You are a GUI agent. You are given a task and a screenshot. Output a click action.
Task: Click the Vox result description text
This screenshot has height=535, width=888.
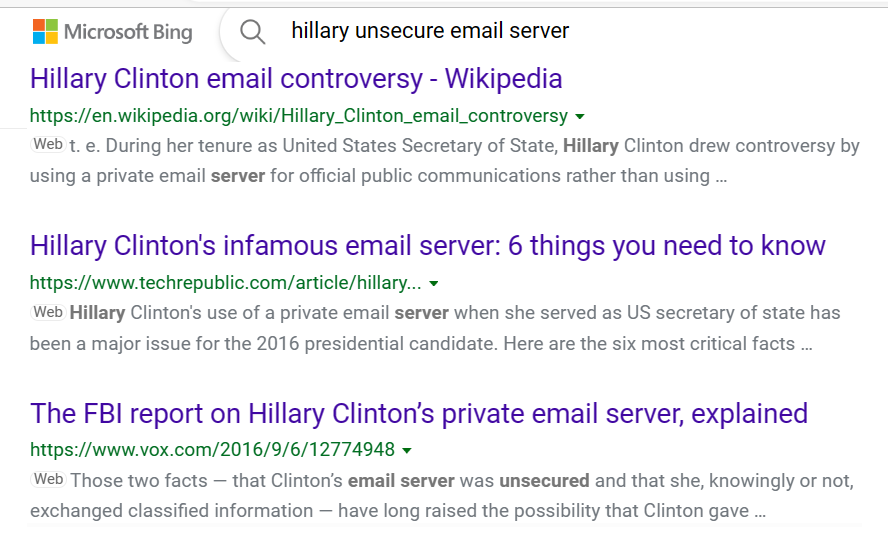coord(442,495)
